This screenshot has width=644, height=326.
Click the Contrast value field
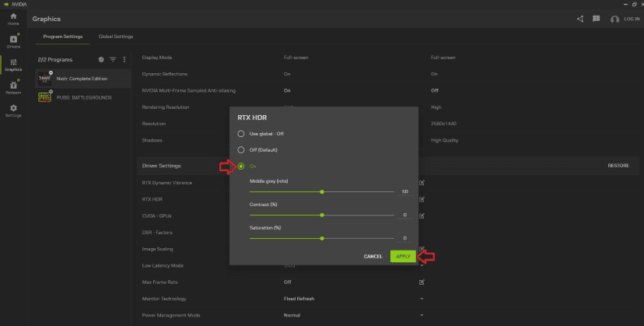404,215
